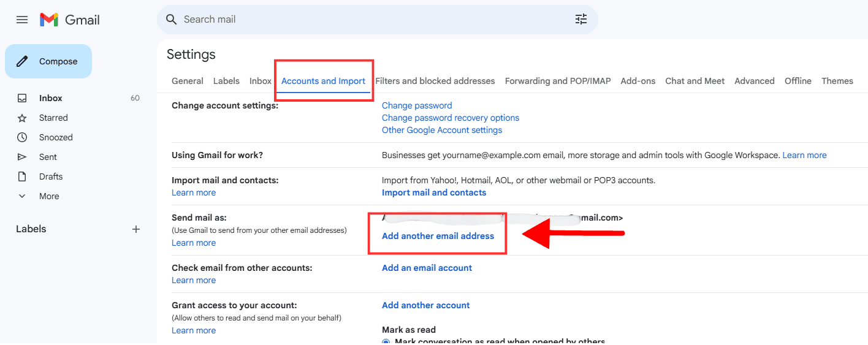
Task: Open the Add-ons tab
Action: click(638, 81)
